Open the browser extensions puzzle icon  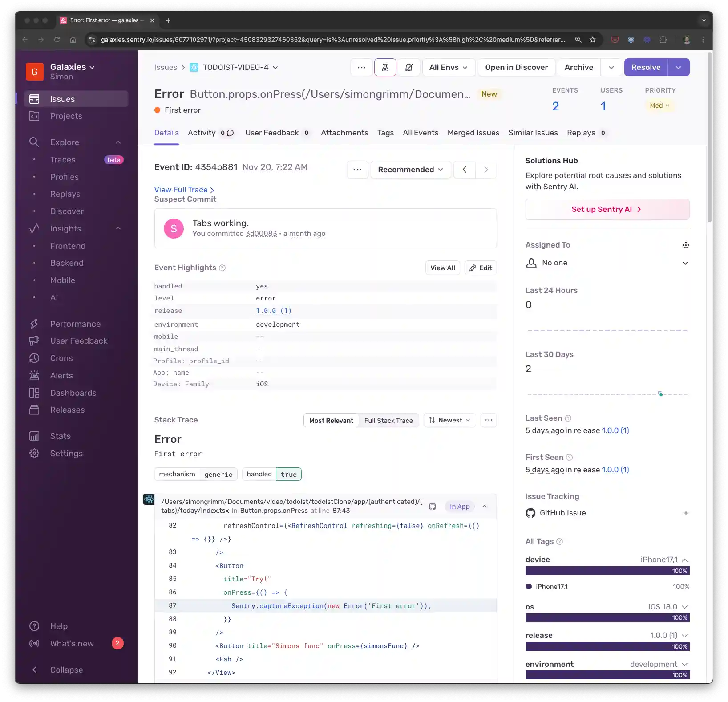tap(663, 40)
